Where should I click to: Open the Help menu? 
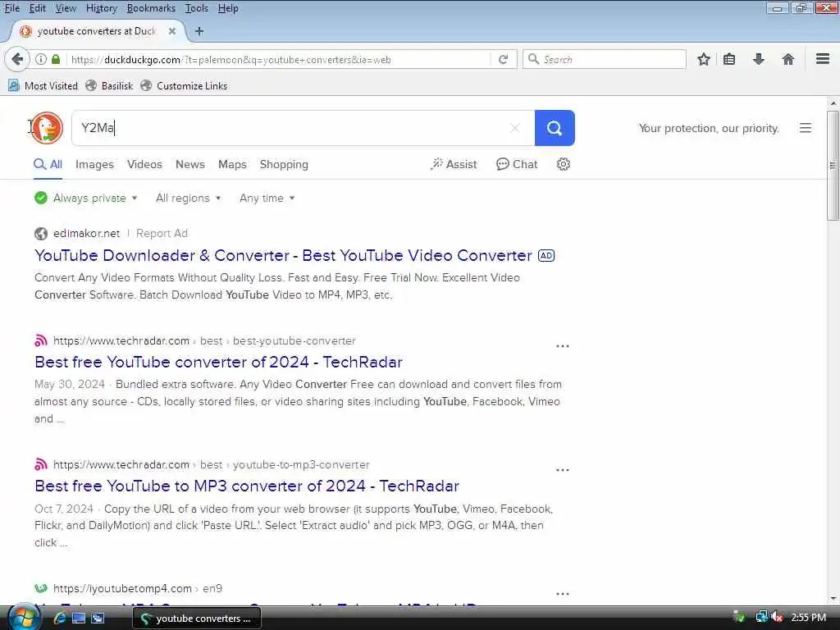click(228, 8)
